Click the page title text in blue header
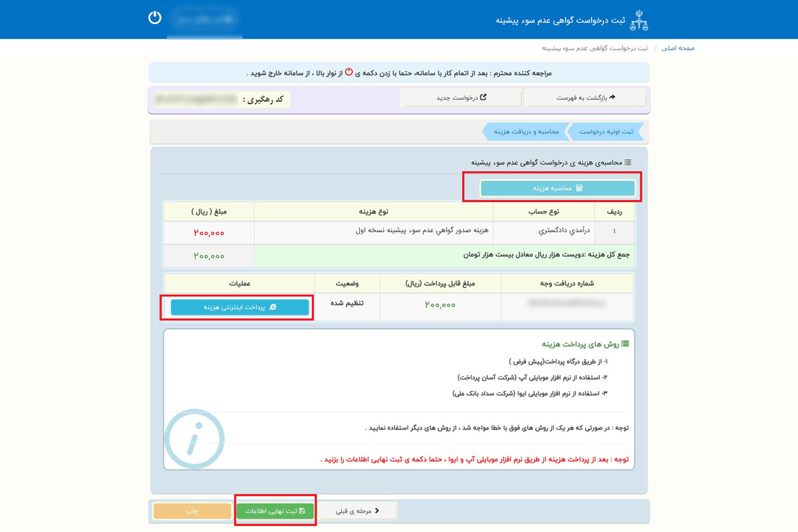 tap(561, 21)
